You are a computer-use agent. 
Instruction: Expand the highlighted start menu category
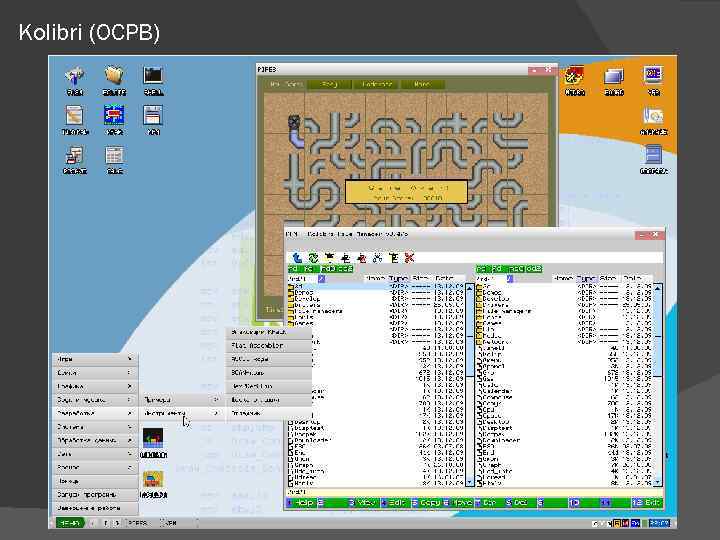[x=96, y=413]
